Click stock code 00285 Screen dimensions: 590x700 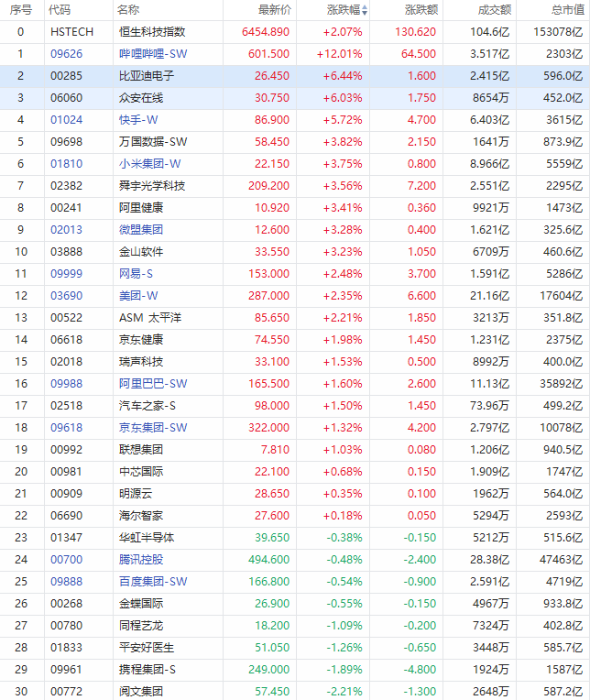[67, 76]
